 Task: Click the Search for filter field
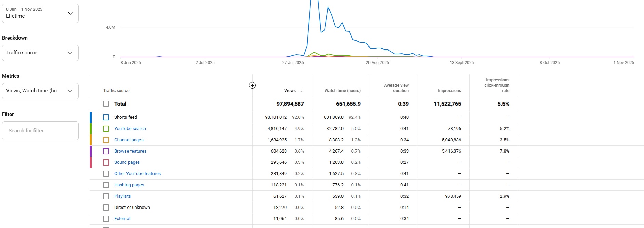pos(40,131)
